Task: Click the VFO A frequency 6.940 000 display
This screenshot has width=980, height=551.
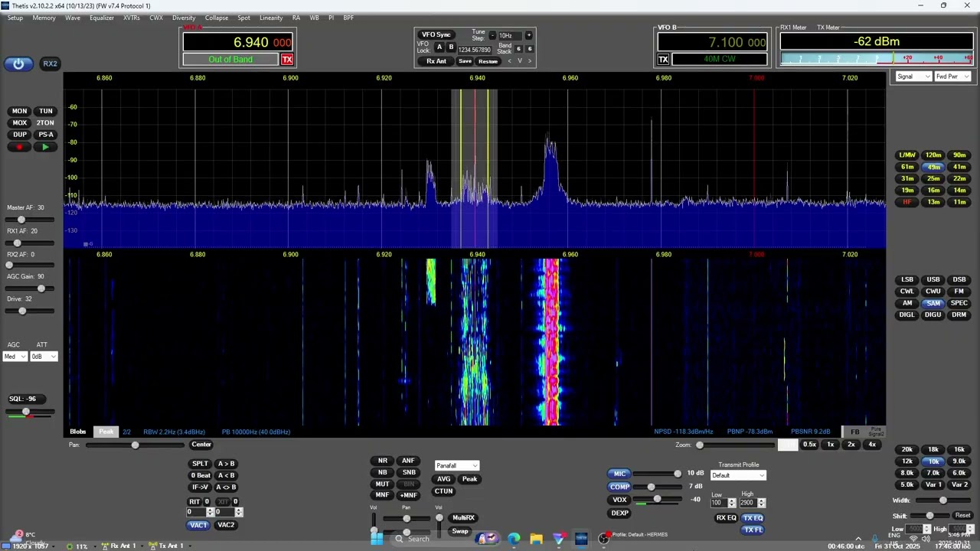Action: (238, 43)
